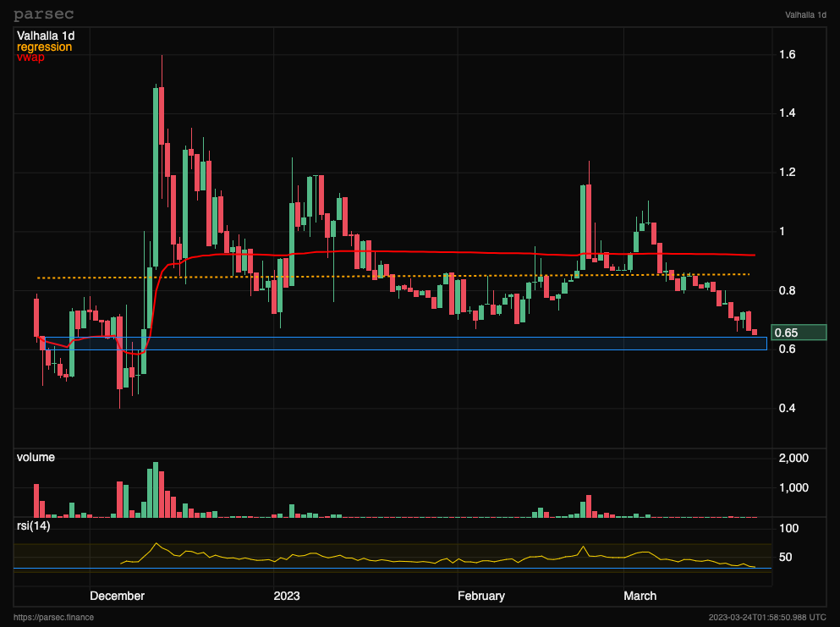
Task: Click the February time axis label
Action: [481, 596]
